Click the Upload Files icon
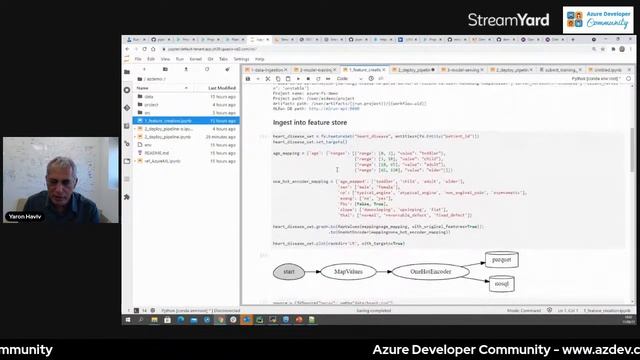 tap(186, 69)
